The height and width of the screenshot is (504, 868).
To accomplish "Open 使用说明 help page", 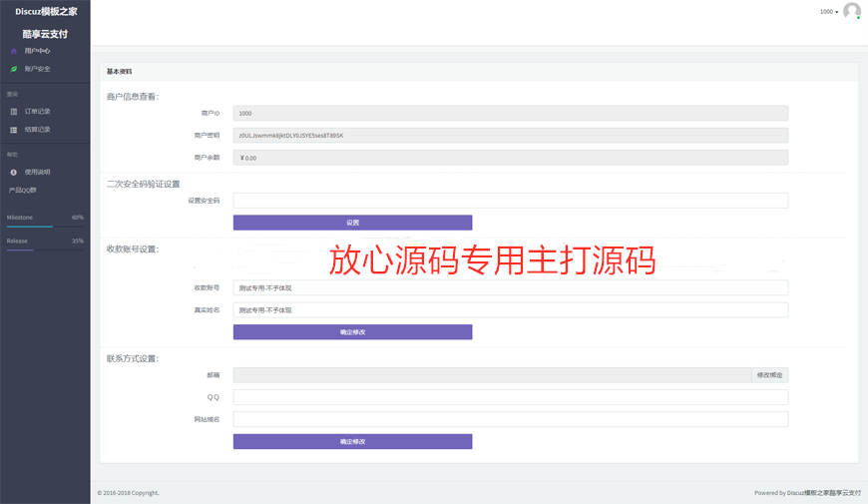I will pyautogui.click(x=37, y=173).
